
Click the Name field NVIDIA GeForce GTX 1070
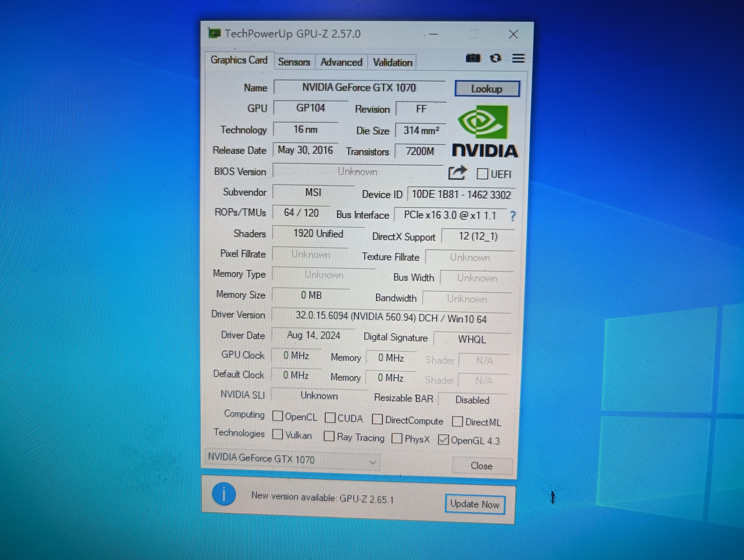pyautogui.click(x=359, y=87)
